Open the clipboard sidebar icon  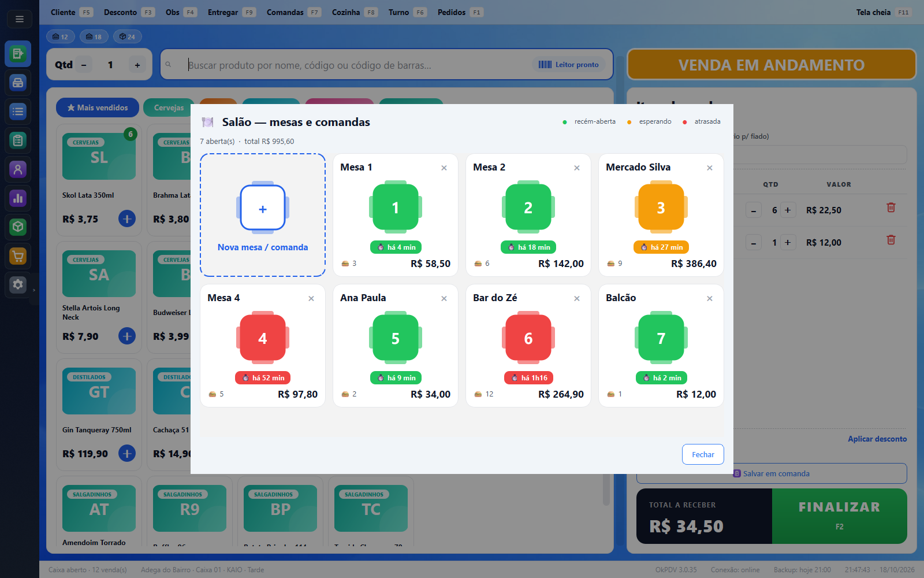tap(18, 140)
